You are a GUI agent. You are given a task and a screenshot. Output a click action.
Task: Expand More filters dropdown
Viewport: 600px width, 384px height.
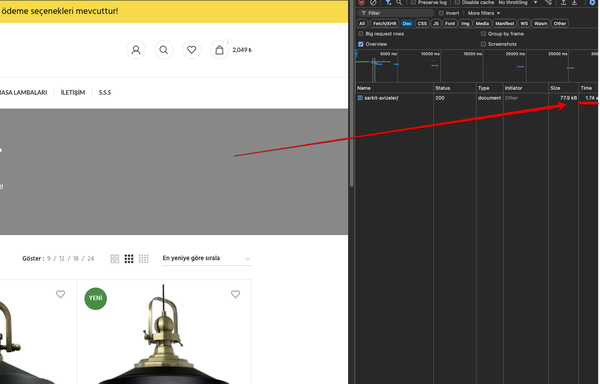484,13
